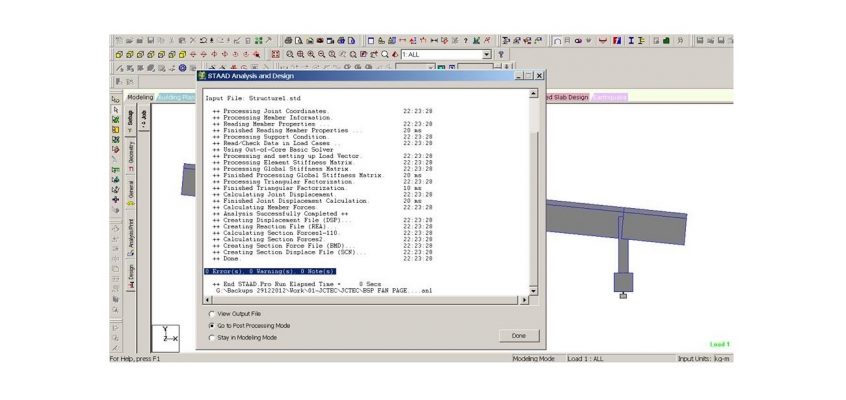Click 'Modeling Mode' status bar entry
Screen dimensions: 846x400
click(533, 358)
